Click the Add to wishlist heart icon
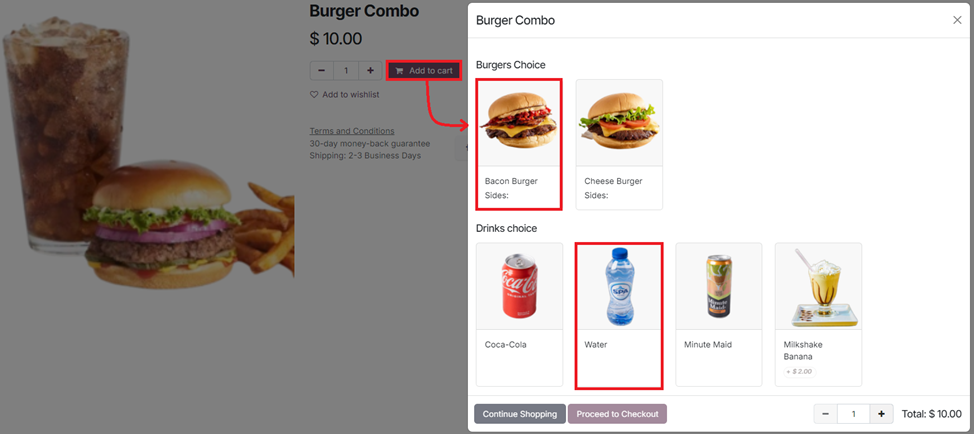974x434 pixels. pos(314,95)
